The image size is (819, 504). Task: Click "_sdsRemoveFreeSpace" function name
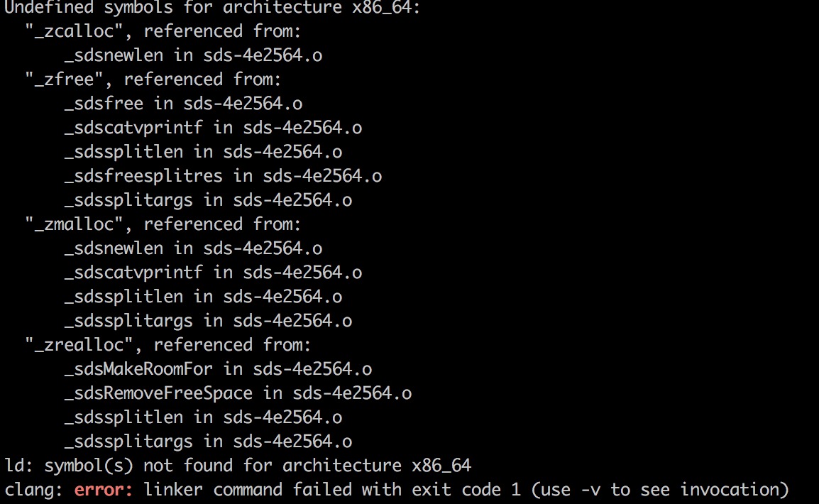(x=158, y=394)
